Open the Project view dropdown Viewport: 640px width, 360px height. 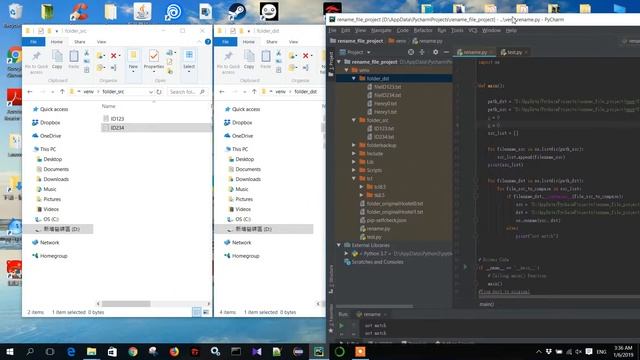(x=355, y=52)
